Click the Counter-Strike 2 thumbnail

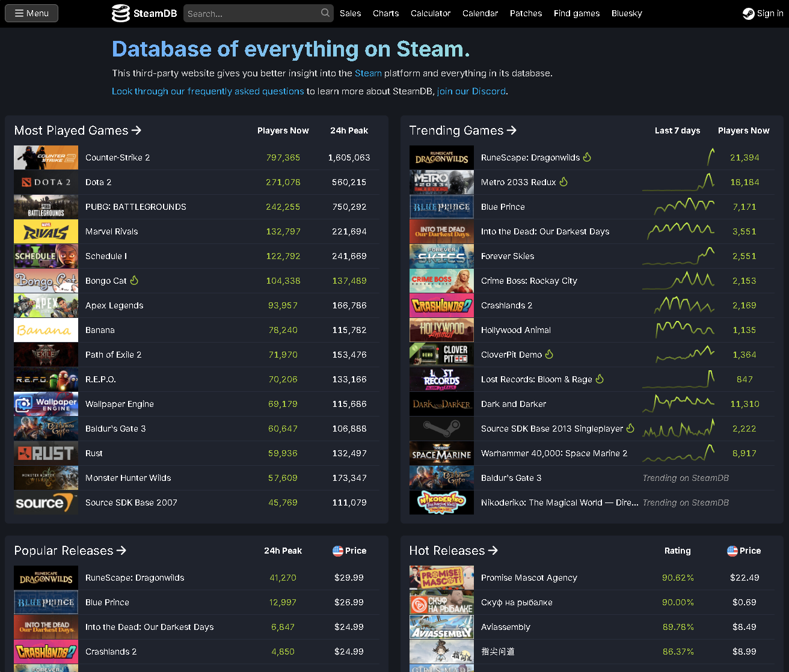click(x=46, y=157)
